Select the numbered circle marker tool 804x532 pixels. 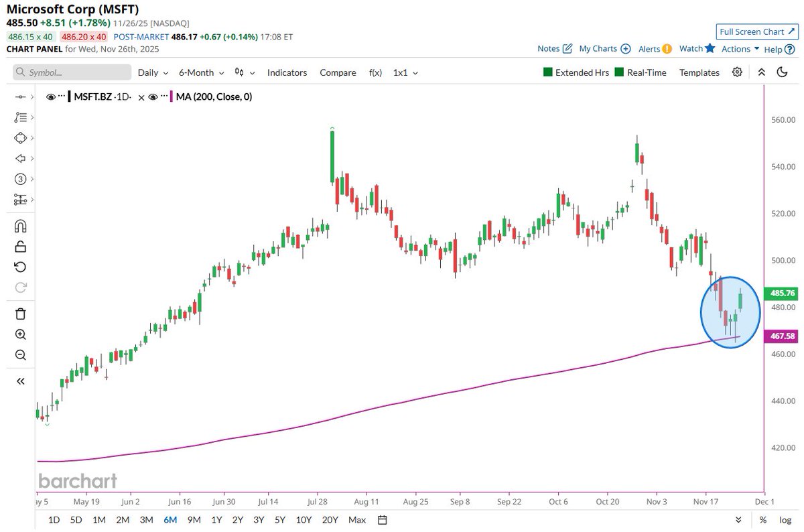tap(20, 179)
